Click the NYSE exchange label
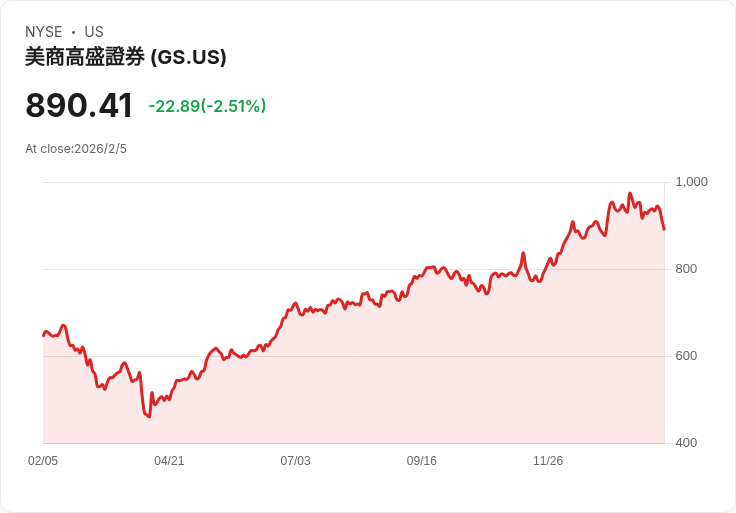The width and height of the screenshot is (736, 513). 44,32
